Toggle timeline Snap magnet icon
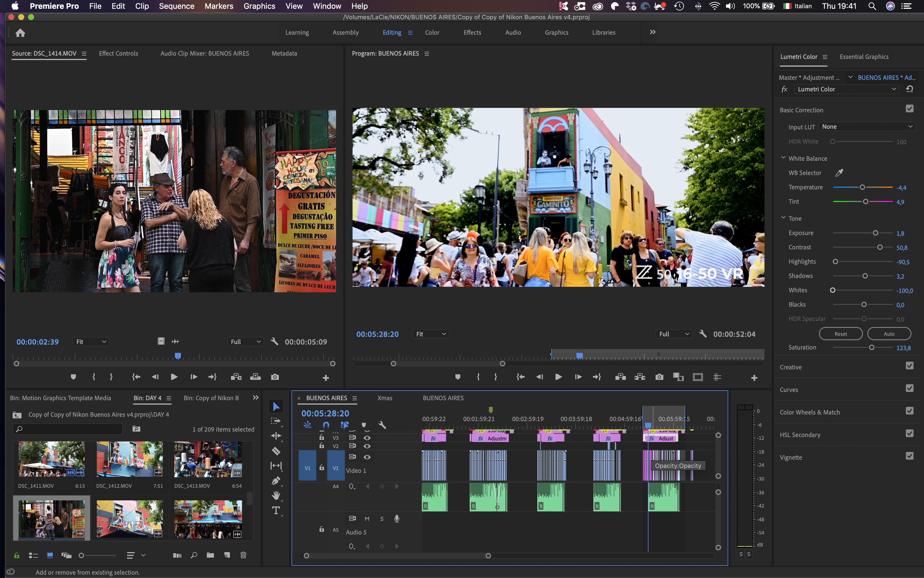The width and height of the screenshot is (924, 578). (326, 425)
